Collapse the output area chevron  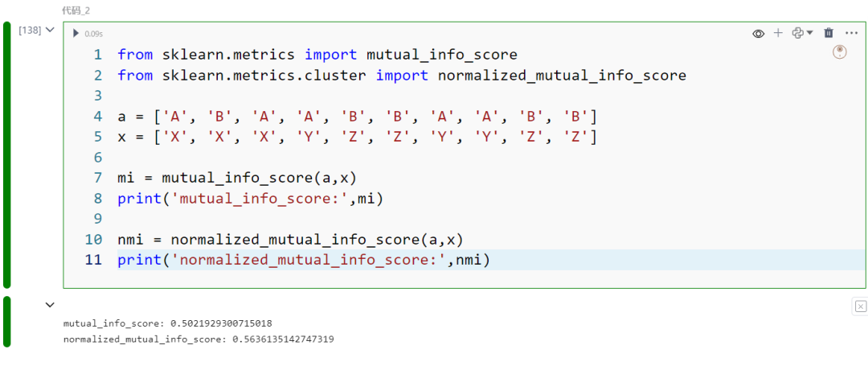click(51, 305)
